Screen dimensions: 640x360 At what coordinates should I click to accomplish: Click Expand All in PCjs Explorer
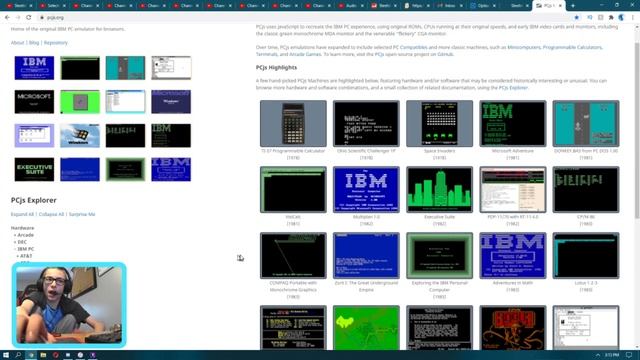[x=22, y=214]
